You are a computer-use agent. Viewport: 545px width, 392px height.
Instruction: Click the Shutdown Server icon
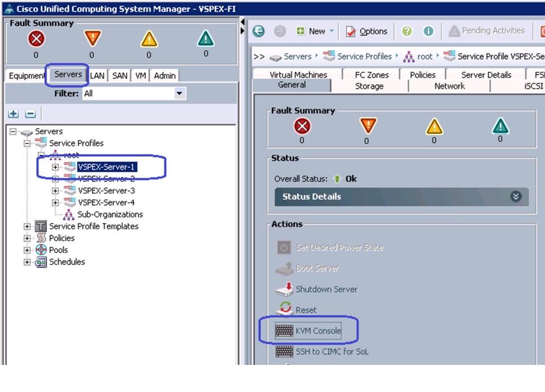coord(284,289)
